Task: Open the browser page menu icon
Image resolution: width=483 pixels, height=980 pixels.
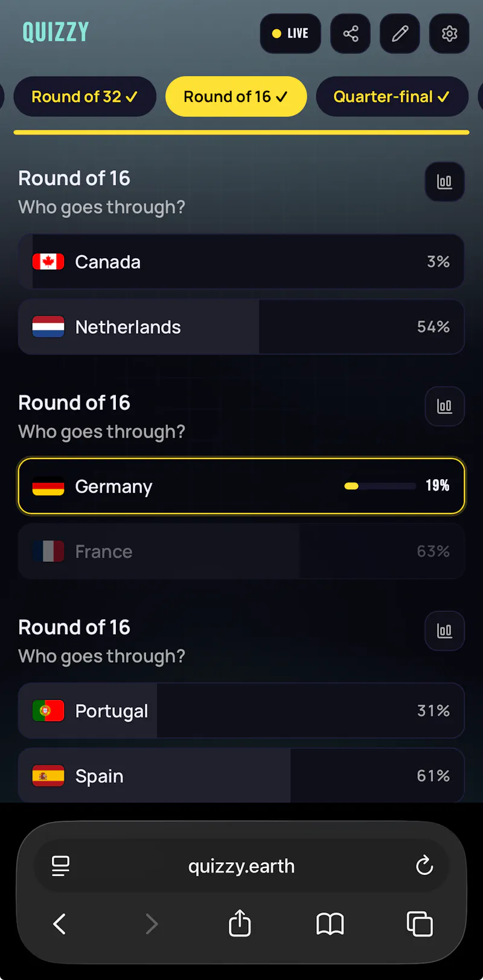Action: point(60,866)
